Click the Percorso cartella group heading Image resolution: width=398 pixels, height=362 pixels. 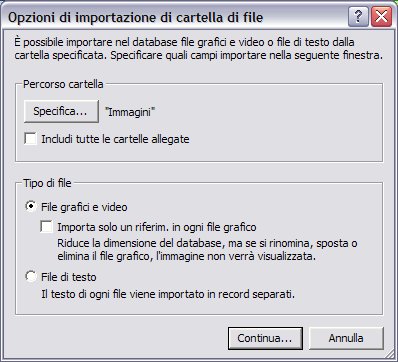[x=63, y=84]
